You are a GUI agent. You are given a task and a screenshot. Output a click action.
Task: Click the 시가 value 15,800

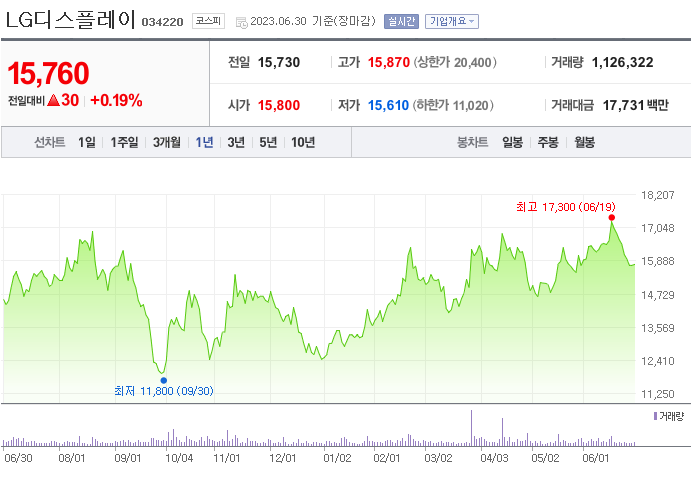[279, 105]
